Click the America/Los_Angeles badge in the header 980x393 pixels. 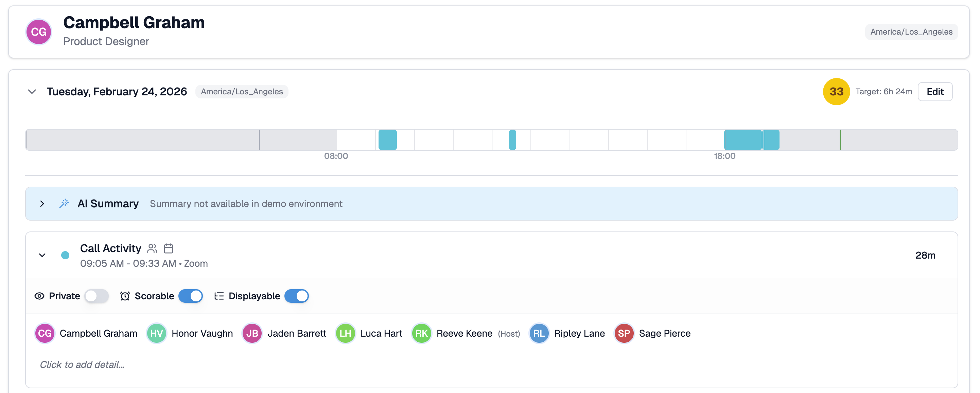(x=911, y=32)
